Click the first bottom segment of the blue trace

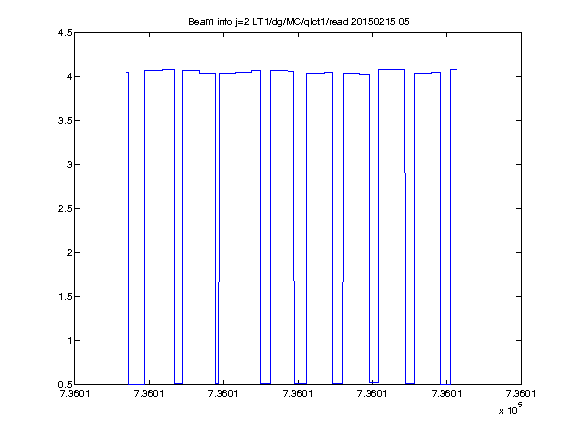point(136,384)
